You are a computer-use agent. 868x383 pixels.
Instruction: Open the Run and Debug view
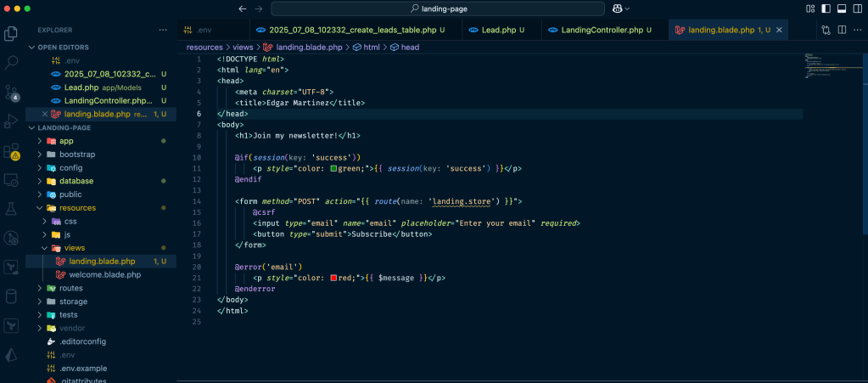click(12, 121)
